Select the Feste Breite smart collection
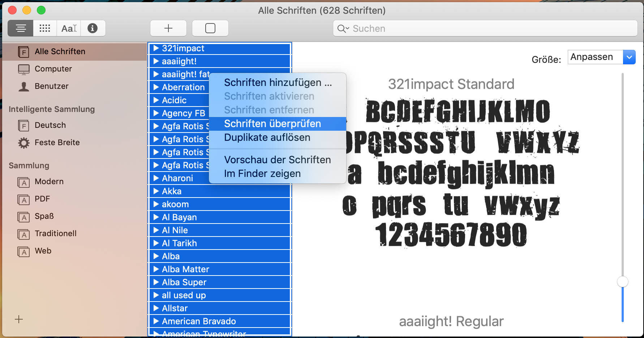This screenshot has height=338, width=644. pos(57,143)
